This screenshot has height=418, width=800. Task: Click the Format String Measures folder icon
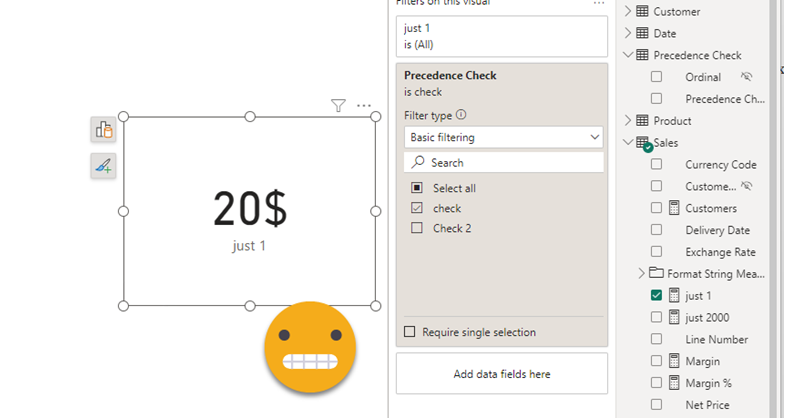pyautogui.click(x=656, y=273)
